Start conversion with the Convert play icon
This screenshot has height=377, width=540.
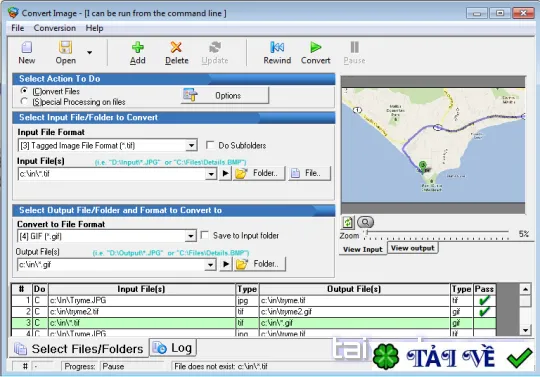pos(315,47)
